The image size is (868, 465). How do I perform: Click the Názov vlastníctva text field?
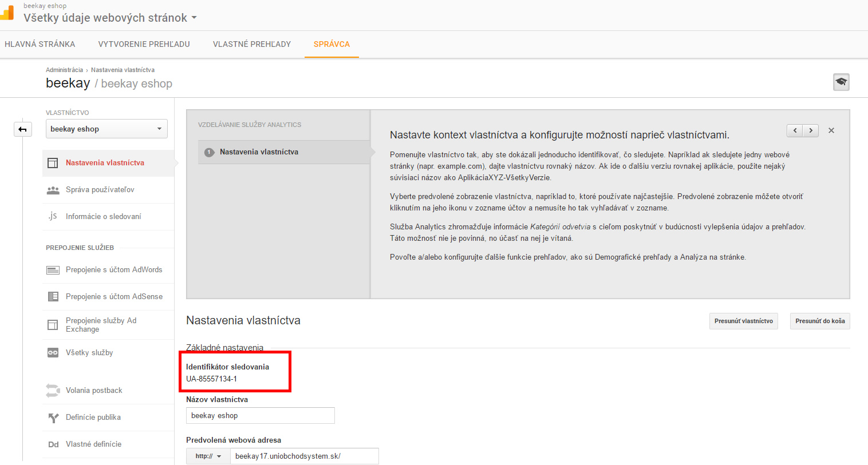(x=260, y=415)
